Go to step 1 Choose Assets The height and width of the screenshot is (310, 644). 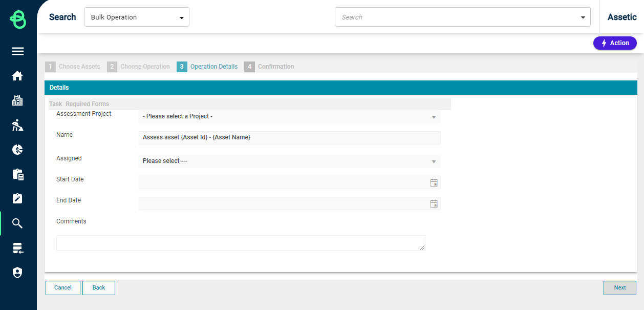pyautogui.click(x=73, y=67)
